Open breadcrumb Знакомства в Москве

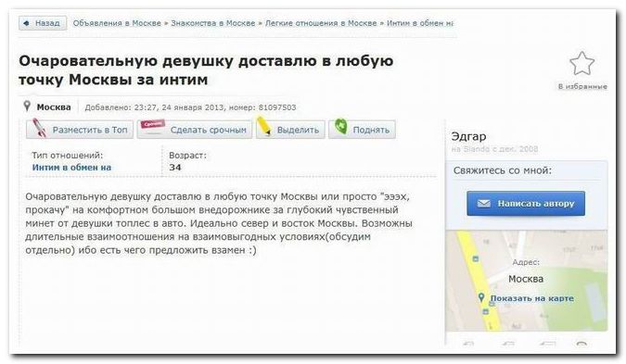pos(212,23)
